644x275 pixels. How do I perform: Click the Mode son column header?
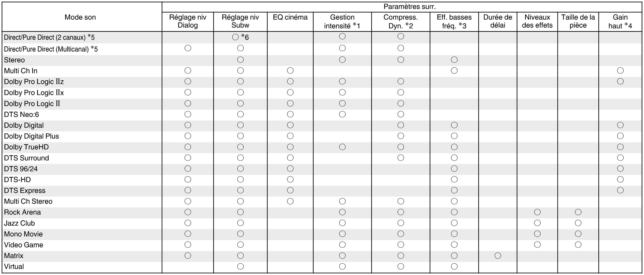[80, 17]
